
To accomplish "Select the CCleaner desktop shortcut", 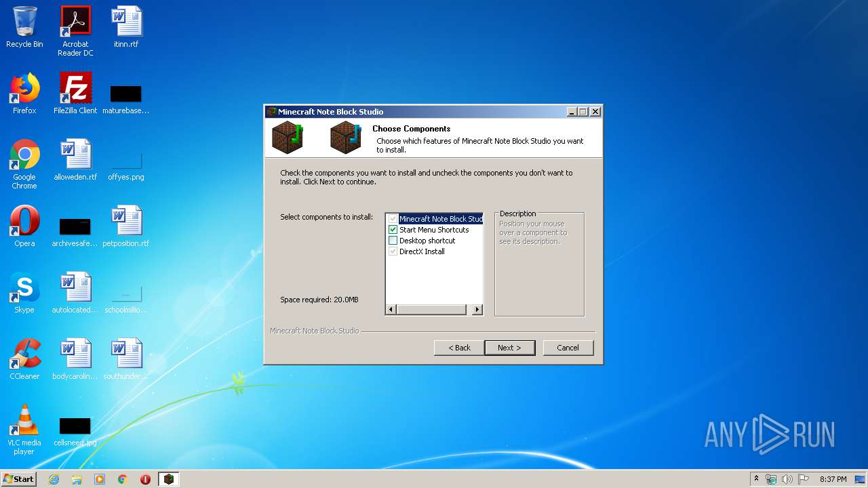I will pos(24,359).
